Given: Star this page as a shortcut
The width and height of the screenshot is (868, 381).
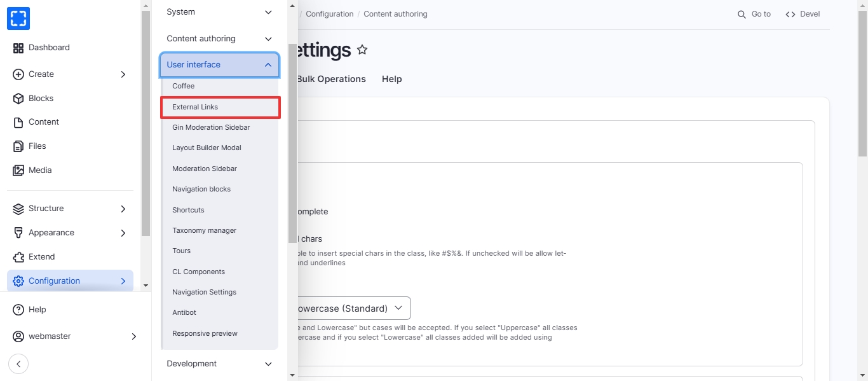Looking at the screenshot, I should point(362,50).
